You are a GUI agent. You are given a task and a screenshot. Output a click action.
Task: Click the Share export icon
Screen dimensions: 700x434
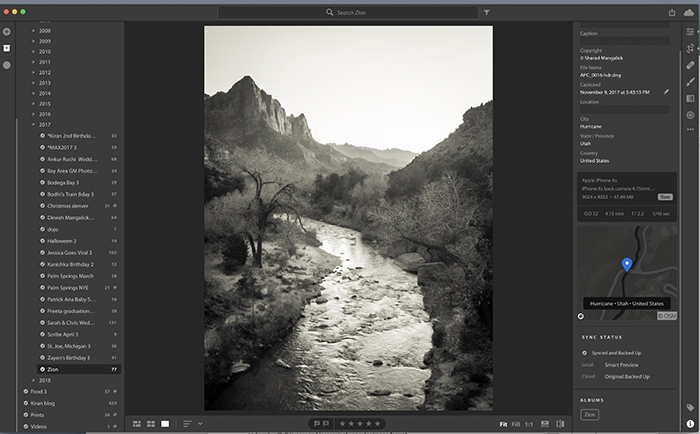672,13
